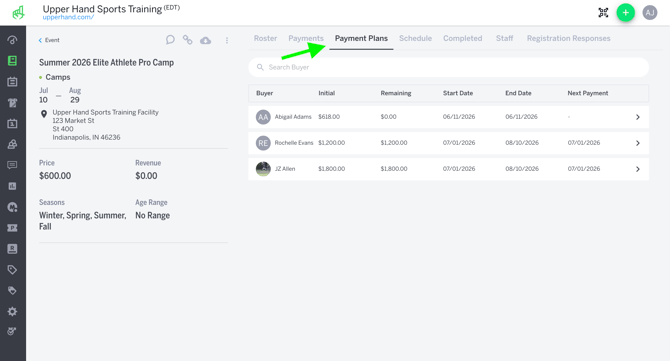The height and width of the screenshot is (361, 670).
Task: Open the Registration Responses tab
Action: (568, 38)
